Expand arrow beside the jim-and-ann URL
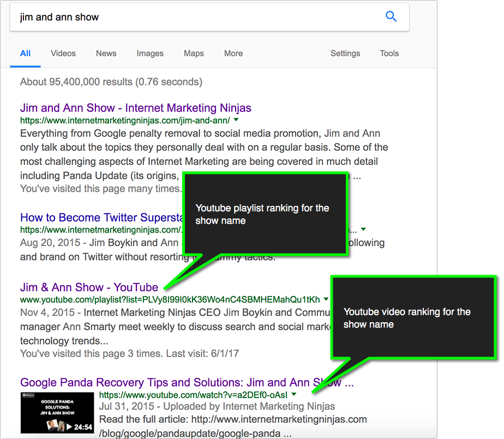The height and width of the screenshot is (439, 504). coord(236,120)
